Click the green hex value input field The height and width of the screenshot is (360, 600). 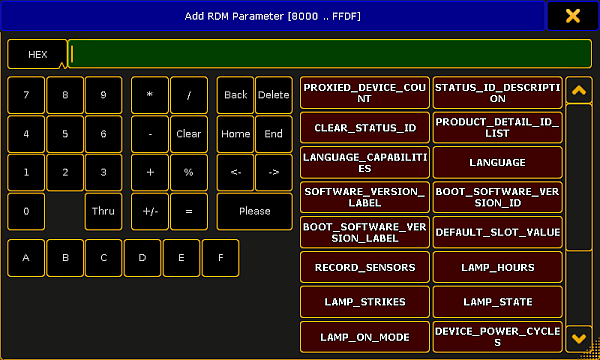[x=330, y=54]
